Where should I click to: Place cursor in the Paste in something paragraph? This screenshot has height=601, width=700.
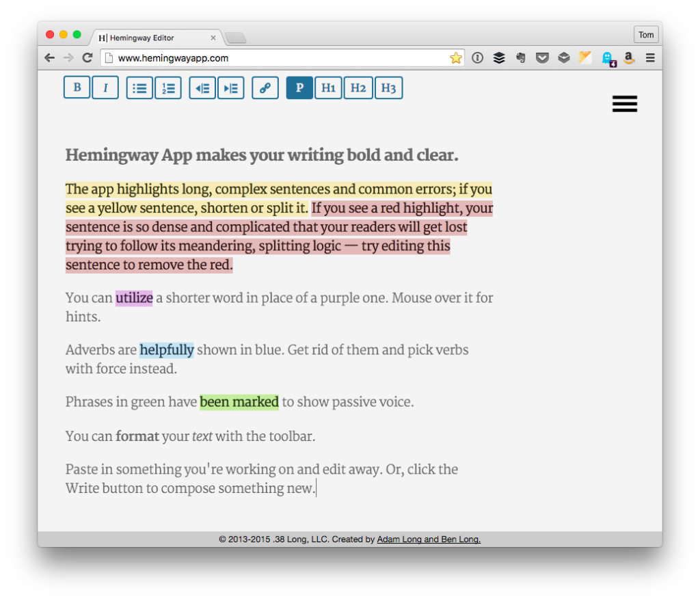[262, 479]
